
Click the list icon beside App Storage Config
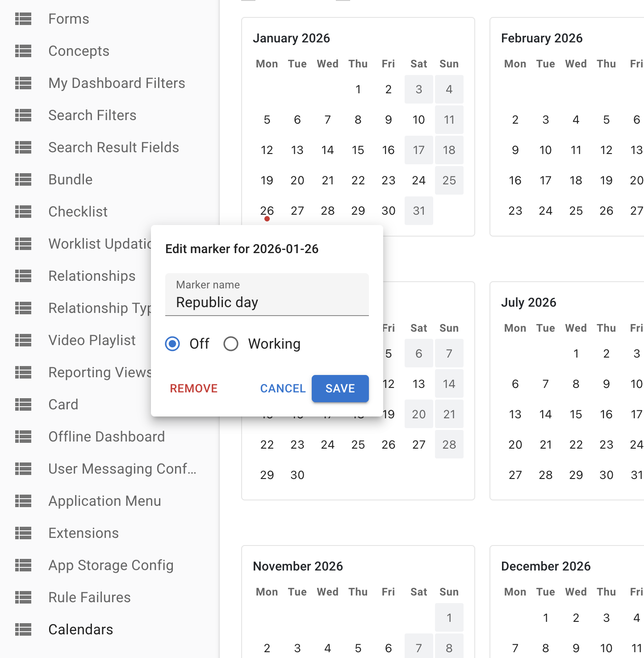click(x=23, y=565)
